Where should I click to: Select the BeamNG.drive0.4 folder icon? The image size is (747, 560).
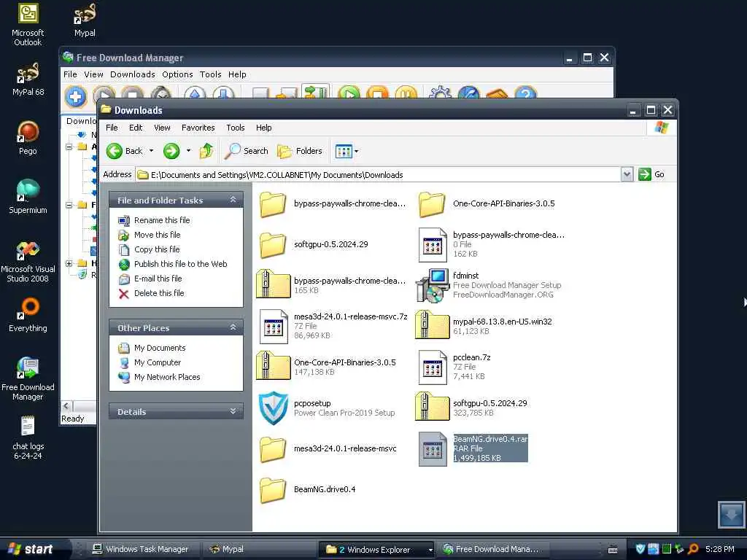[x=273, y=490]
